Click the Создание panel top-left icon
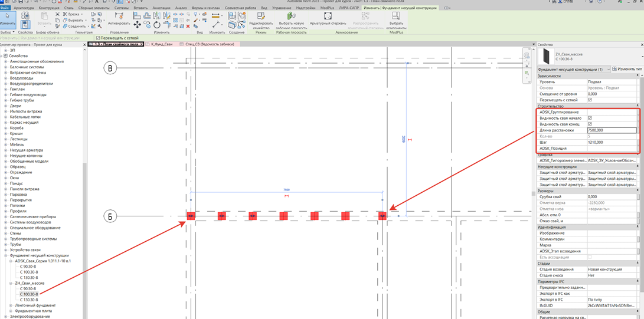644x319 pixels. coord(231,16)
